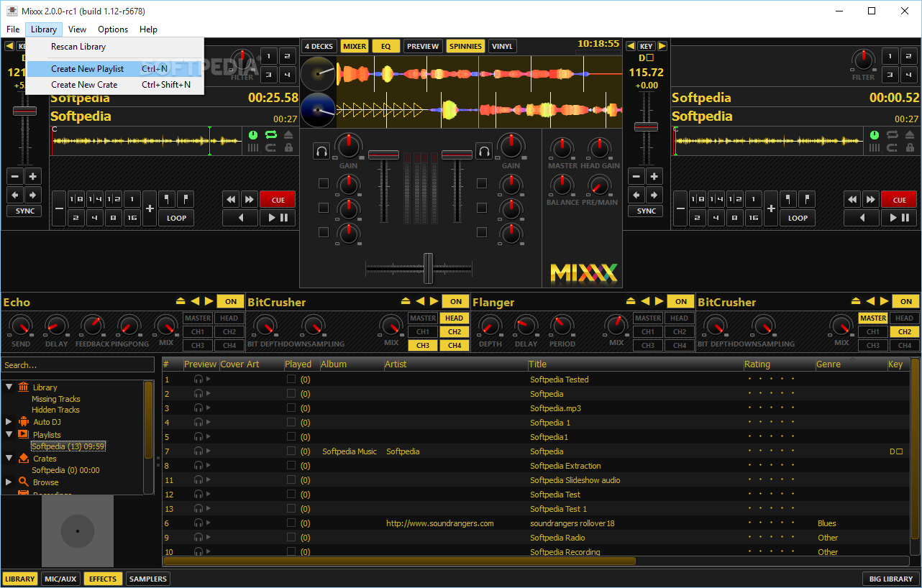
Task: Select previous effect arrow on Flanger unit
Action: click(645, 301)
